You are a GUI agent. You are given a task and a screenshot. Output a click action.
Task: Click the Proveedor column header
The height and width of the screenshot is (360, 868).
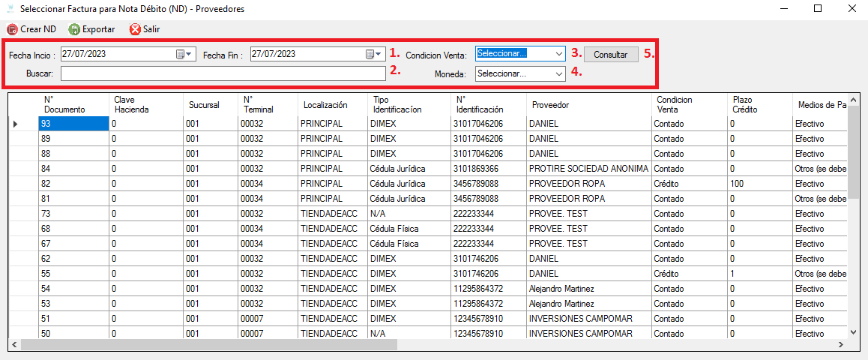588,105
